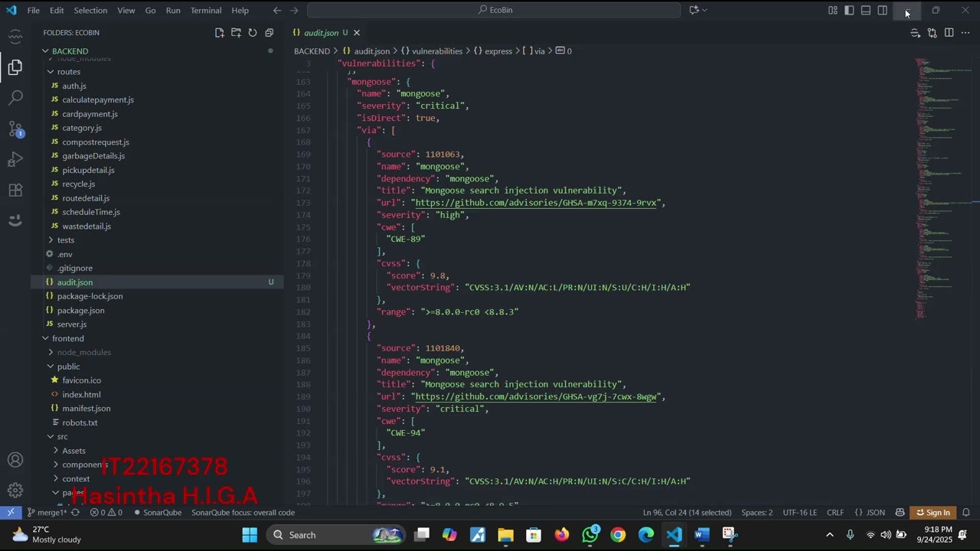Screen dimensions: 980x551
Task: Click Sign In button in status bar
Action: (x=933, y=513)
